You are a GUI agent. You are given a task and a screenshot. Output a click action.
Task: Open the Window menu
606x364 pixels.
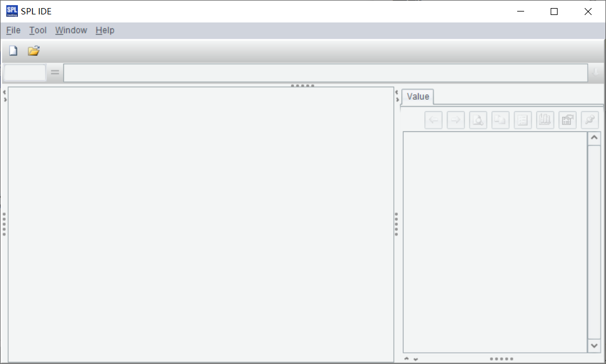click(71, 30)
